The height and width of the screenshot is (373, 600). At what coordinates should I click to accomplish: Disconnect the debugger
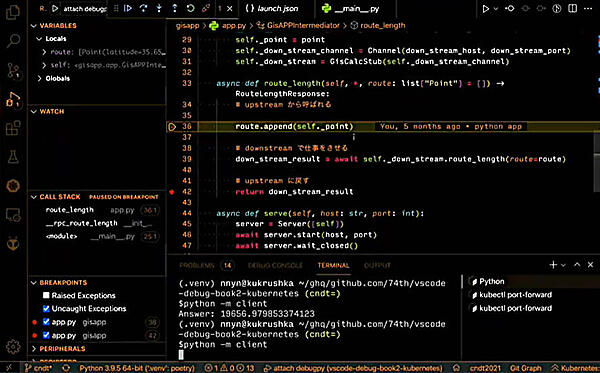click(206, 8)
